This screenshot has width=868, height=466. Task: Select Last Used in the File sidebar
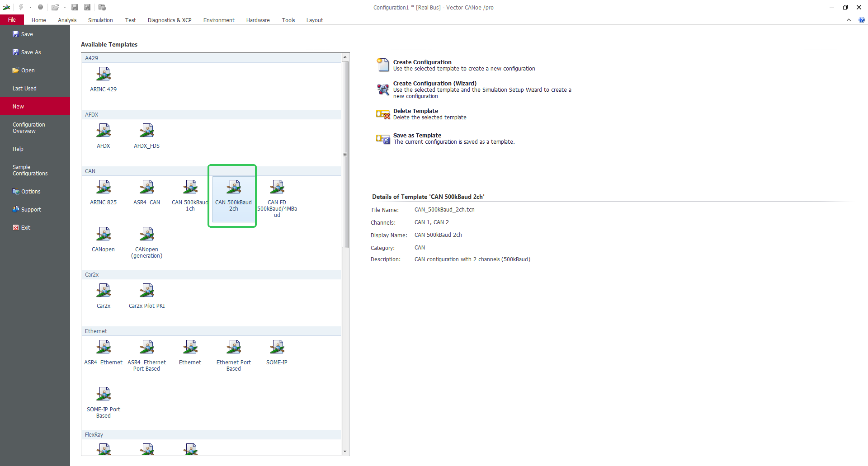(35, 89)
